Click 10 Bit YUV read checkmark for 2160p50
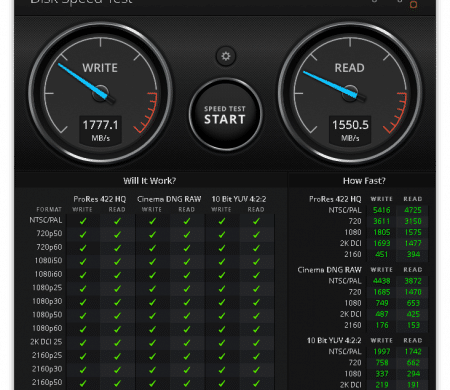This screenshot has width=450, height=390. coord(256,383)
